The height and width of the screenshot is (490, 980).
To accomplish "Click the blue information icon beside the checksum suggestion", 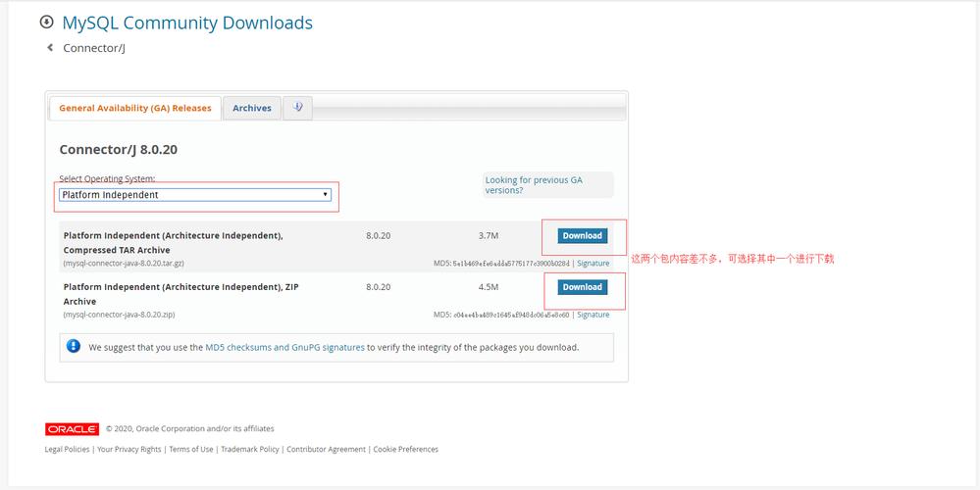I will click(x=74, y=347).
